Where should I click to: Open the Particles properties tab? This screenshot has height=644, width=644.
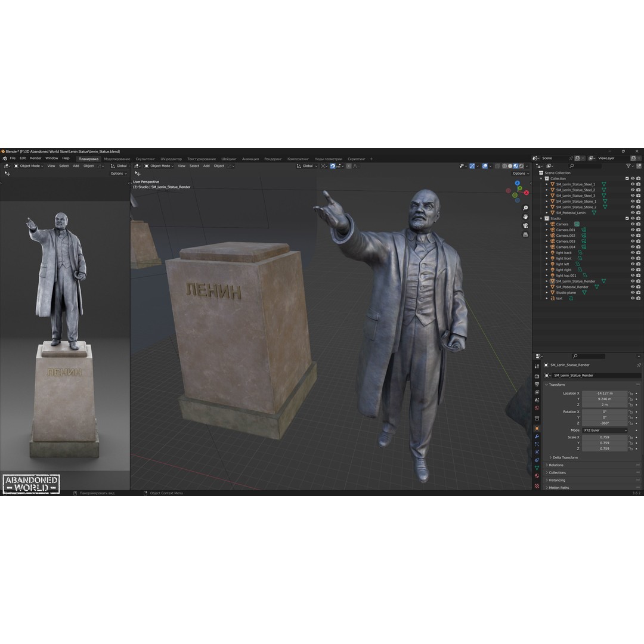point(537,444)
